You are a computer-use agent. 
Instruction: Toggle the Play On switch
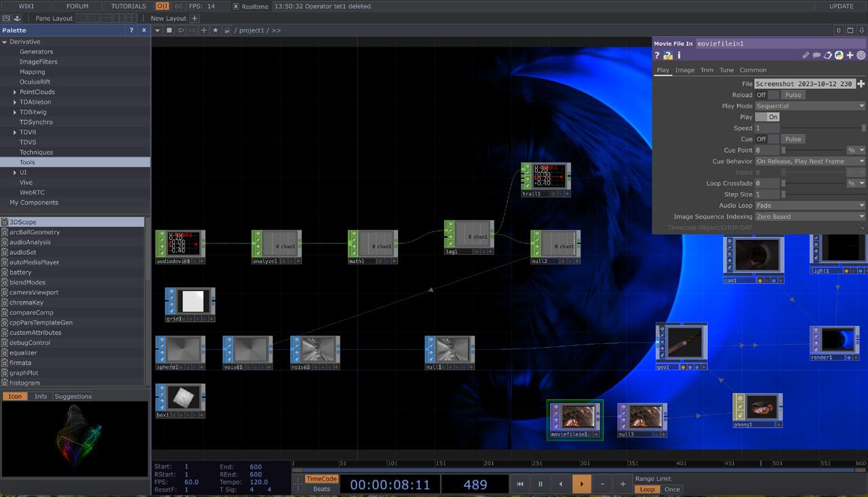coord(767,117)
